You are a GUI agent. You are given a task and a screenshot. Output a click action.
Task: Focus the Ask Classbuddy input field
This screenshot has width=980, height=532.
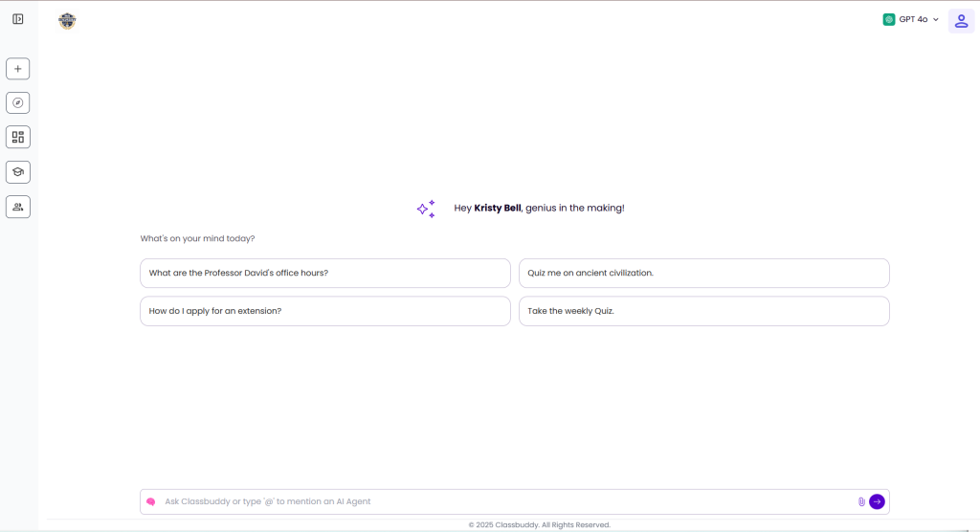498,501
